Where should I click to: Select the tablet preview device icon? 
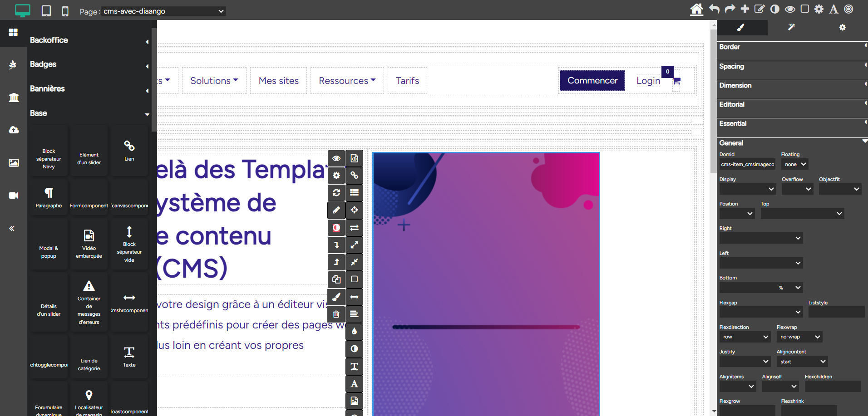point(46,11)
